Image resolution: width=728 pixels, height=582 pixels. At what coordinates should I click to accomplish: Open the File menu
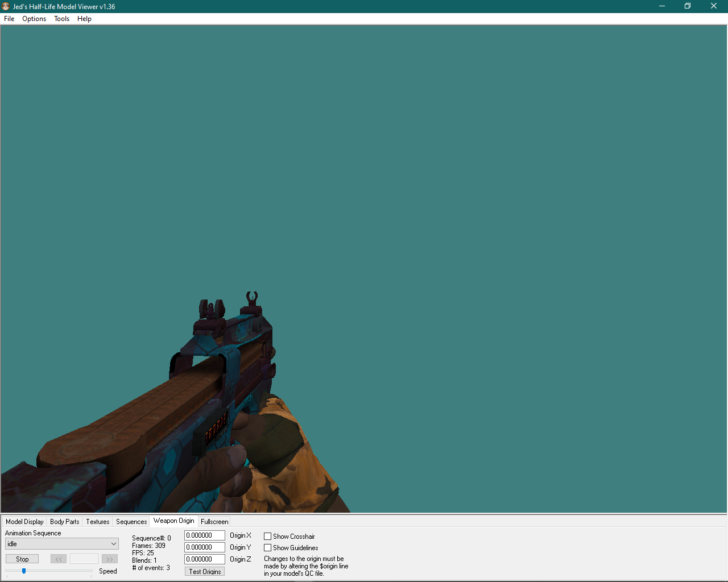[9, 19]
